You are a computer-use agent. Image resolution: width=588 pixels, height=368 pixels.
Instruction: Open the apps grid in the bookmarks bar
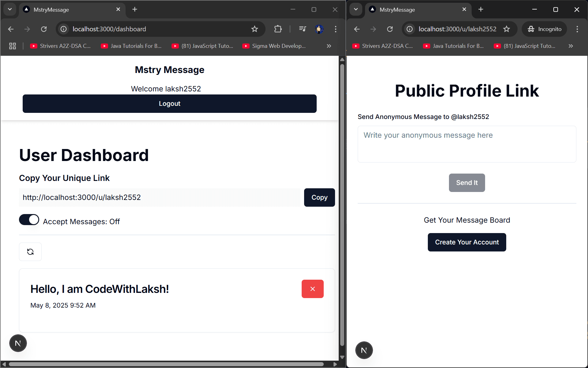pyautogui.click(x=13, y=46)
